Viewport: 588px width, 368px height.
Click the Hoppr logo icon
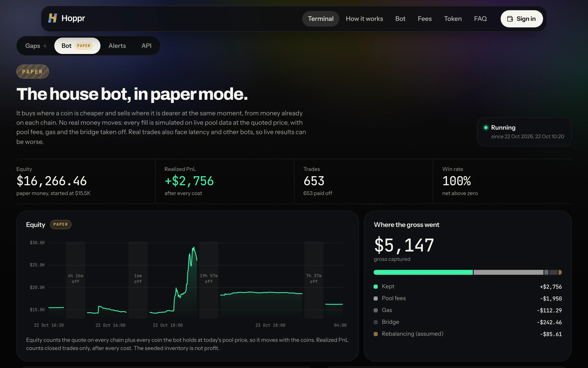52,18
